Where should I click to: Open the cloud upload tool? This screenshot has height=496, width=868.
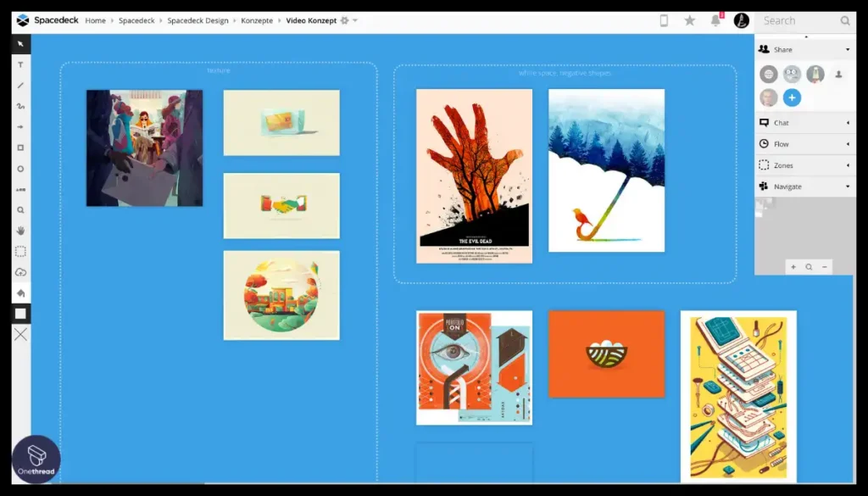click(20, 272)
